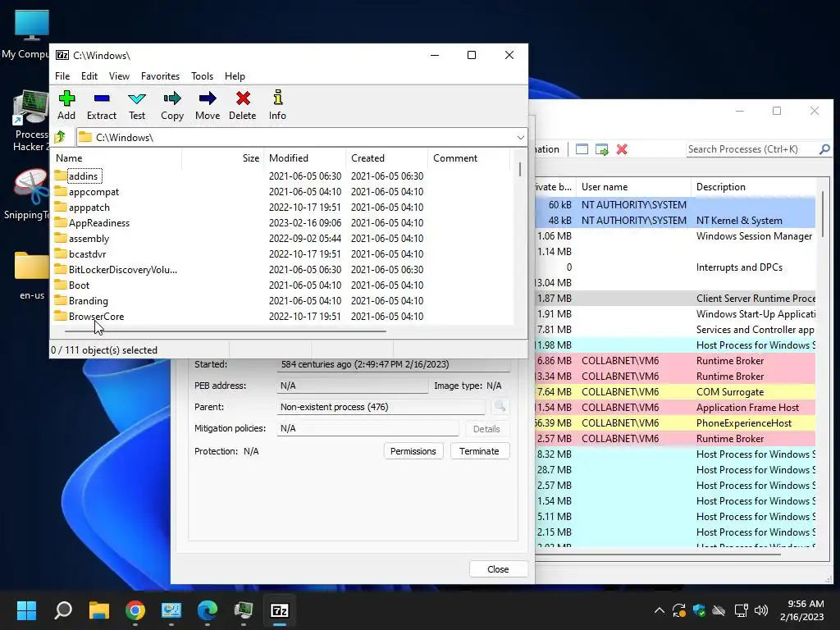Open the View menu
Image resolution: width=840 pixels, height=630 pixels.
[x=119, y=76]
